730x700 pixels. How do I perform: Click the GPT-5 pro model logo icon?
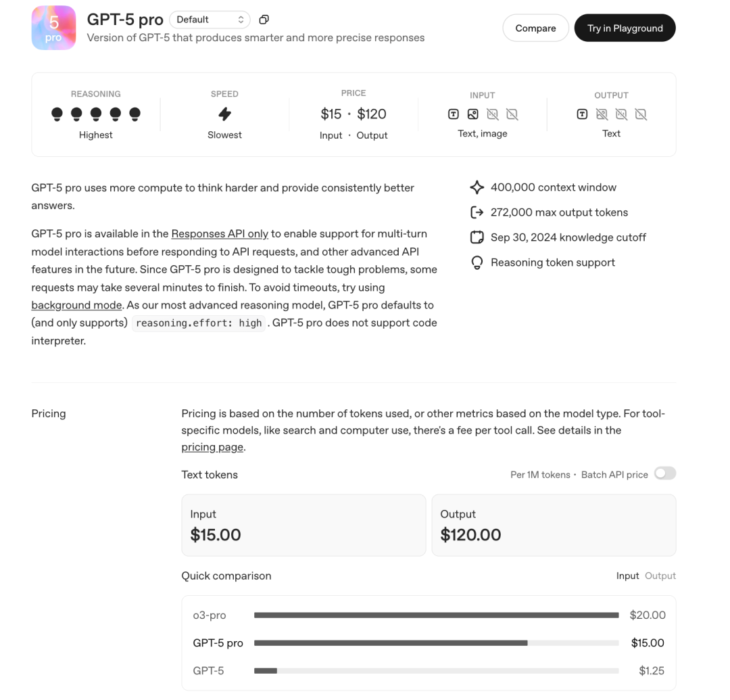coord(53,28)
